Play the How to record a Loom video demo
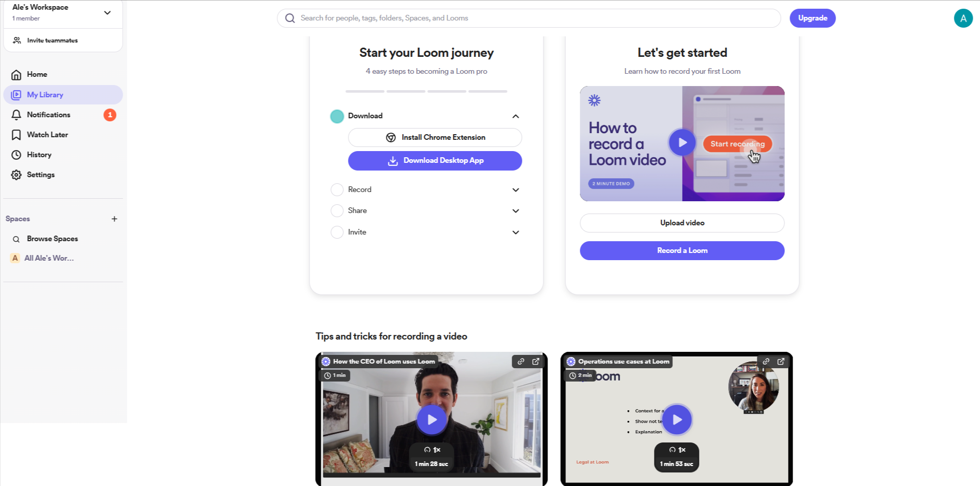 point(682,143)
